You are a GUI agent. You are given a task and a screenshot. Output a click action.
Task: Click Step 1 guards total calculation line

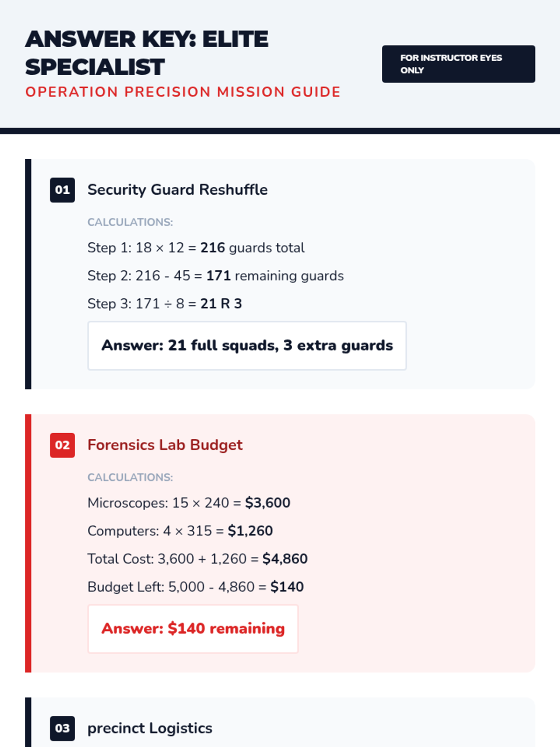pyautogui.click(x=196, y=247)
